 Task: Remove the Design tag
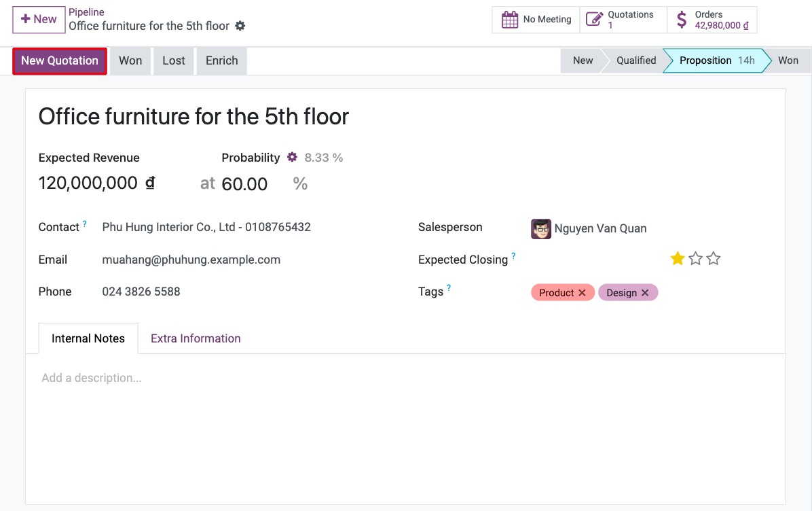tap(645, 293)
